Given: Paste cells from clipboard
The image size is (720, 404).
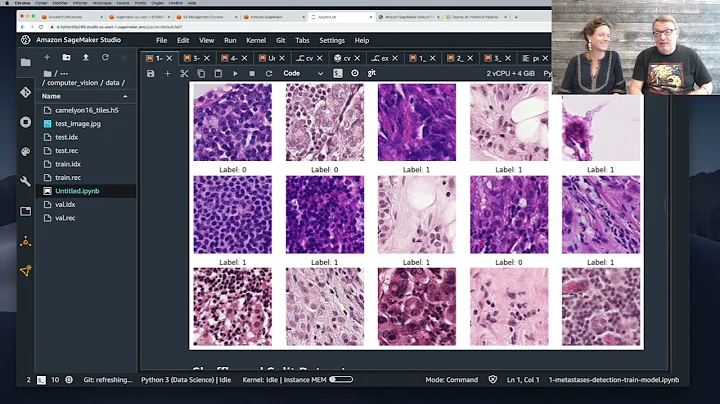Looking at the screenshot, I should 218,73.
